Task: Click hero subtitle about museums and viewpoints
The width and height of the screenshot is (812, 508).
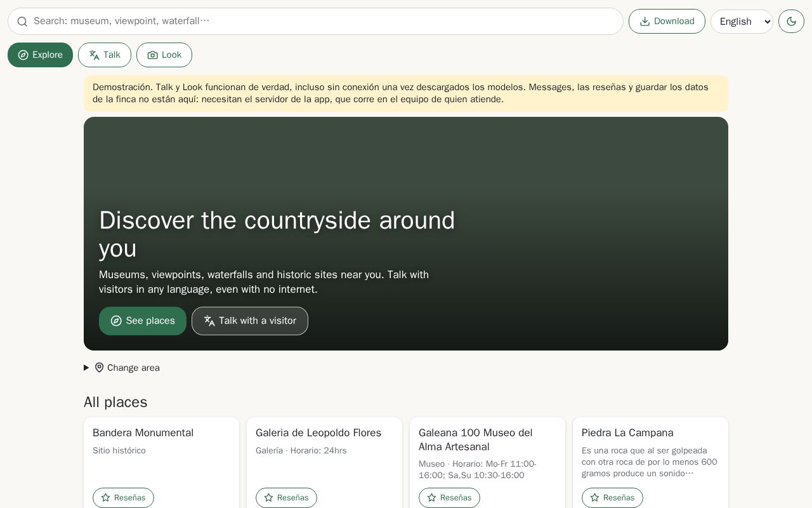Action: tap(264, 282)
